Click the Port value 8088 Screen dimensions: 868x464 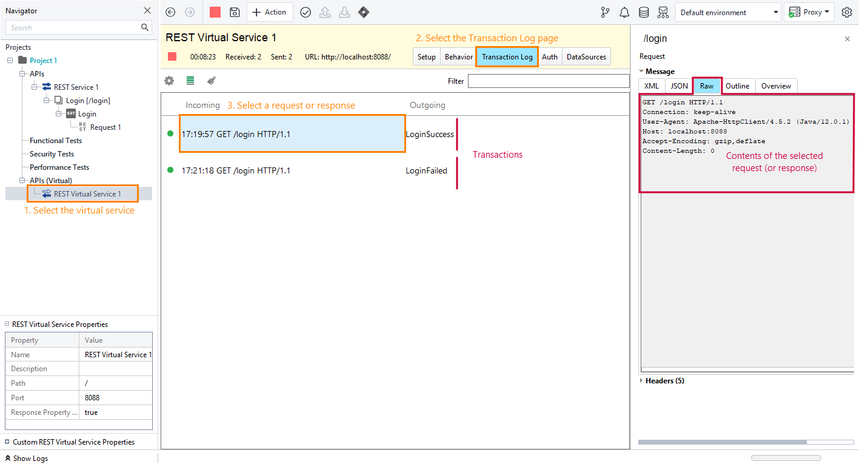tap(116, 398)
